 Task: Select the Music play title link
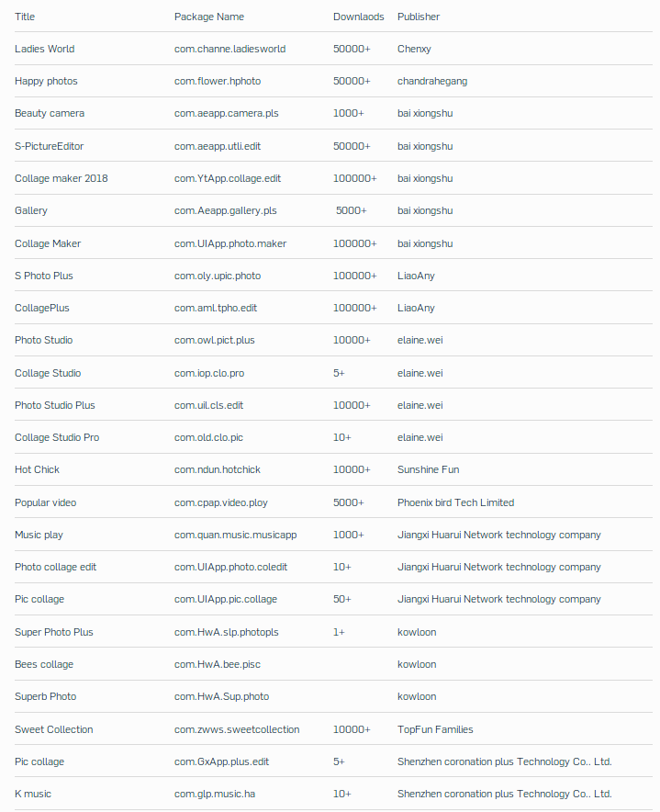pos(39,535)
